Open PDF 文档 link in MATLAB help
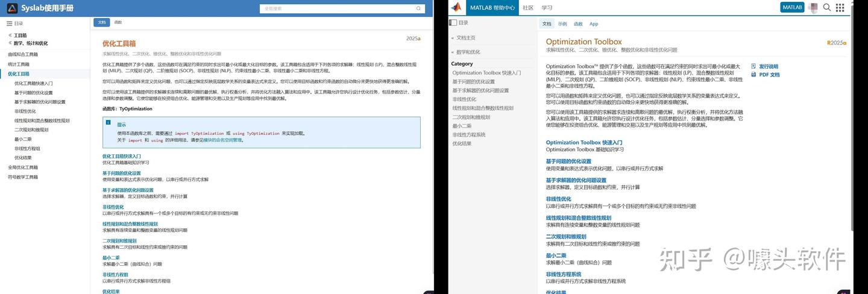This screenshot has height=294, width=868. coord(769,75)
